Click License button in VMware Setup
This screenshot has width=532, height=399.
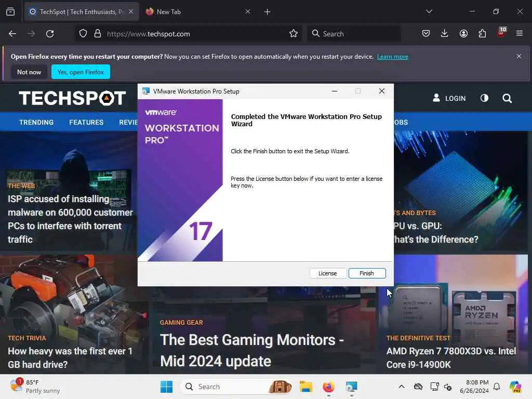coord(328,273)
